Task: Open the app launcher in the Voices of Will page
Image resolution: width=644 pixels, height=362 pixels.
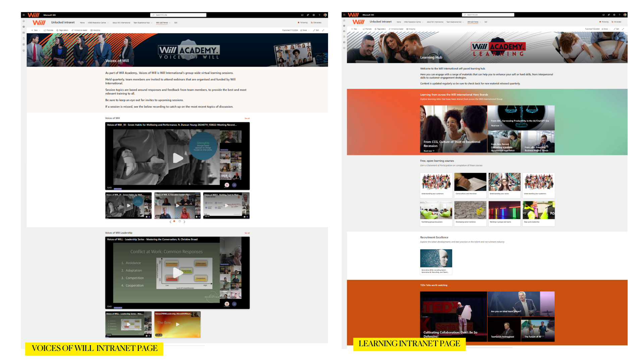Action: click(x=23, y=15)
